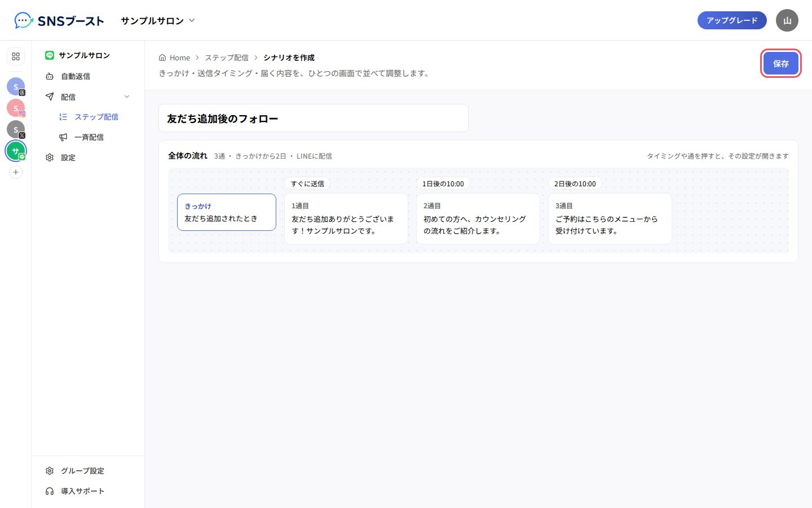Image resolution: width=812 pixels, height=508 pixels.
Task: Click the summary text 3通・きっかけから2日・LINEに配信
Action: click(x=273, y=156)
